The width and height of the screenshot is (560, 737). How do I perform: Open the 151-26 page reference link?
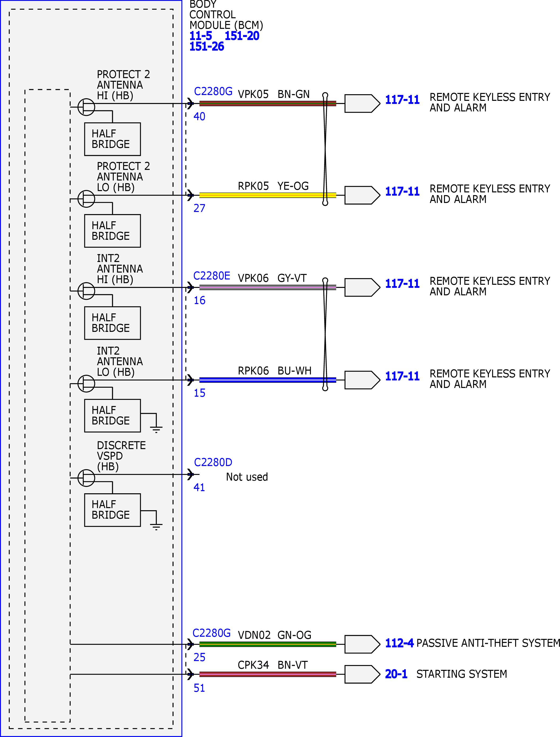click(207, 46)
